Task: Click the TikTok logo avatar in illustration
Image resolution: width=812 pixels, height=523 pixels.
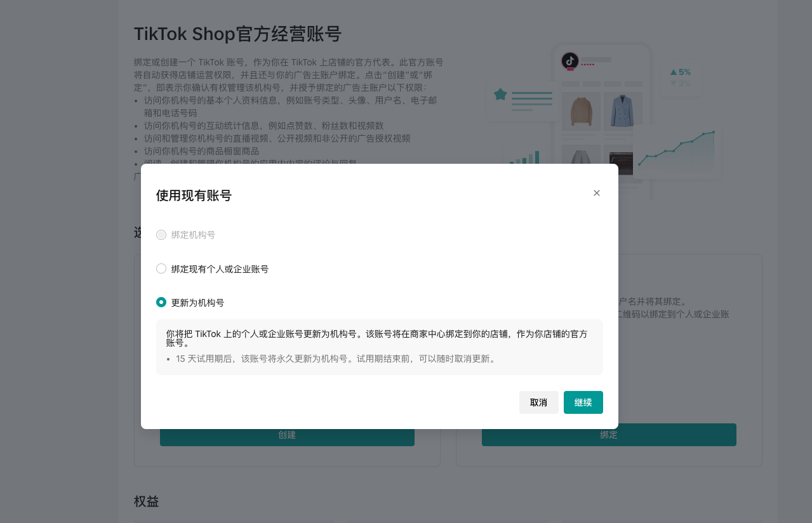Action: pos(569,61)
